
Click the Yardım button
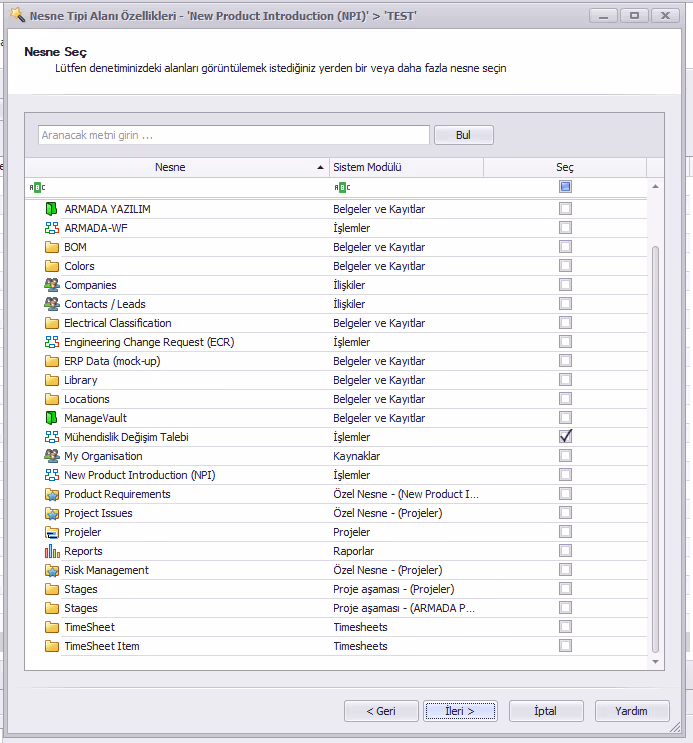(632, 711)
